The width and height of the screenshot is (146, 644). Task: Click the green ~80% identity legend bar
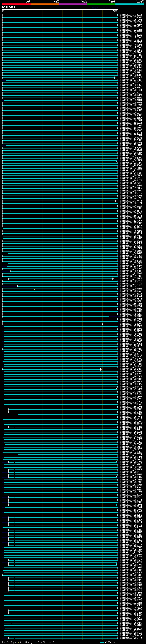(x=101, y=4)
